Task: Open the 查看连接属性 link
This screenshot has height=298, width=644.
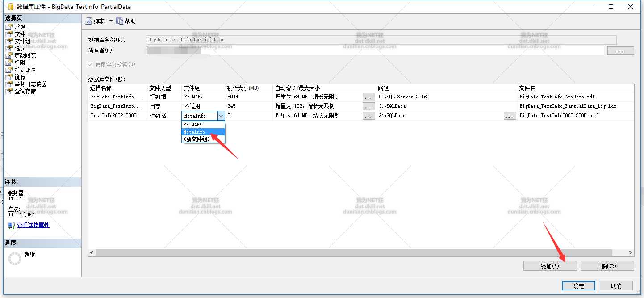Action: [33, 225]
